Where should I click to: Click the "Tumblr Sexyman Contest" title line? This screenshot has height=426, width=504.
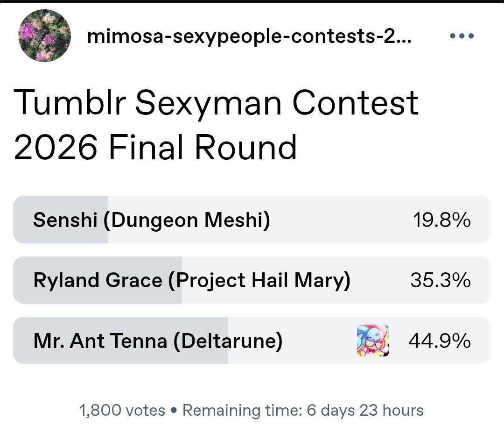(x=216, y=103)
